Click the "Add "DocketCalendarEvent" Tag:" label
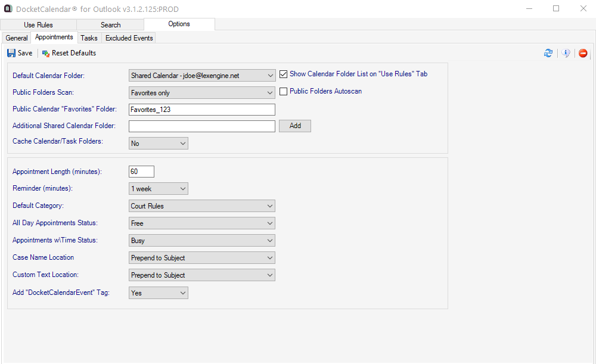Image resolution: width=596 pixels, height=364 pixels. (x=61, y=293)
